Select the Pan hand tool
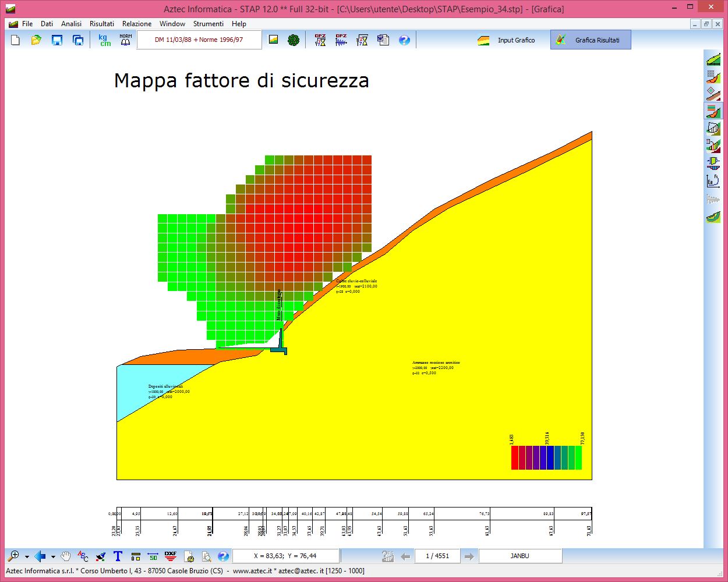The width and height of the screenshot is (728, 582). 66,556
